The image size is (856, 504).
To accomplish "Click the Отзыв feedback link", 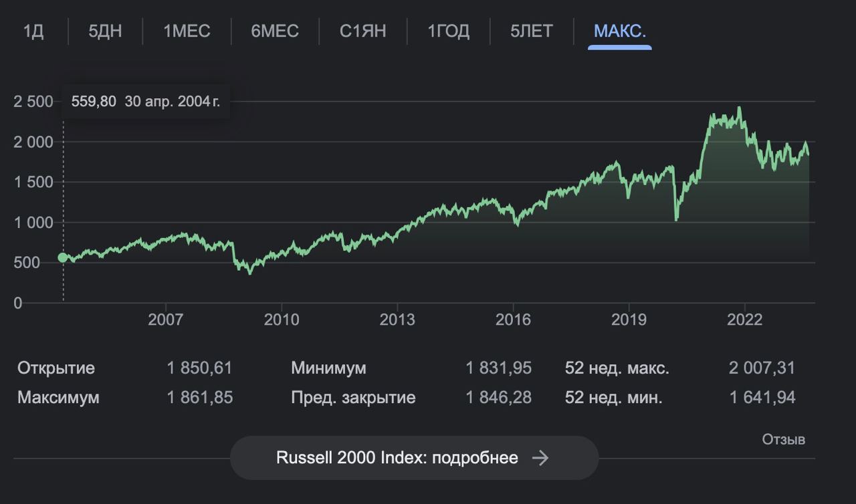I will (x=783, y=439).
